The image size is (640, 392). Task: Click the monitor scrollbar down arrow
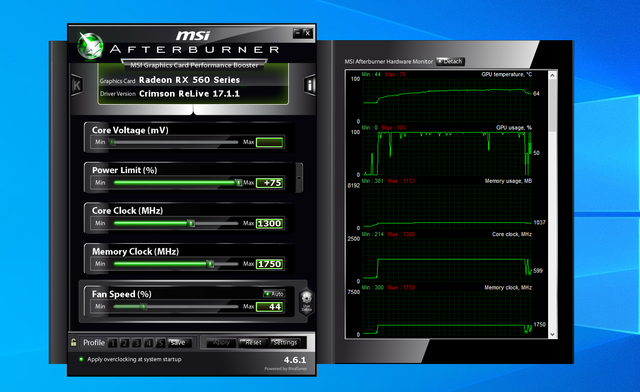point(552,334)
